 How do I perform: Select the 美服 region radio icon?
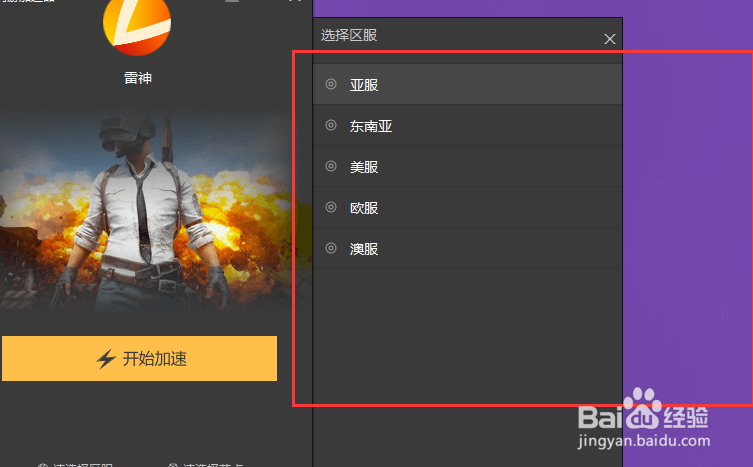coord(331,166)
